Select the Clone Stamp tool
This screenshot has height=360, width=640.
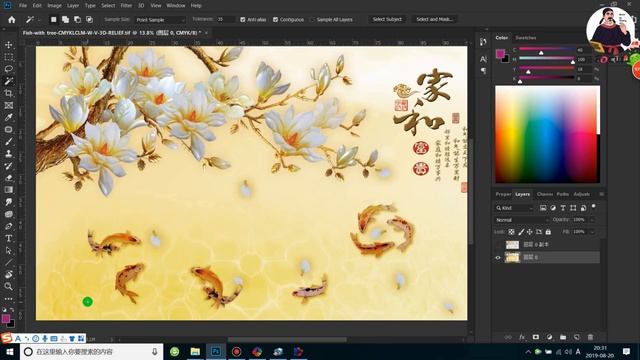[x=9, y=154]
